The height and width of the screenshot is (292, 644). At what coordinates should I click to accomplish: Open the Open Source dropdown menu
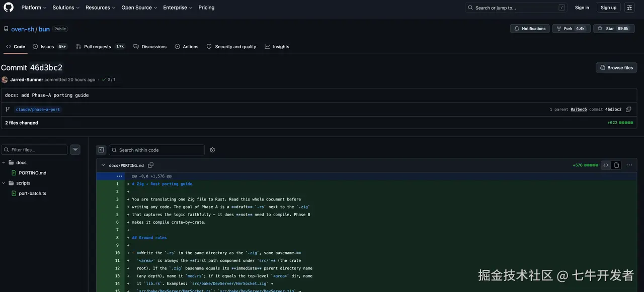point(139,8)
